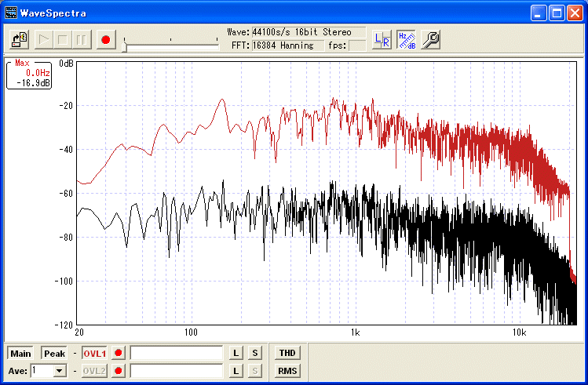Start recording with the red record button
The width and height of the screenshot is (588, 385).
(x=106, y=39)
